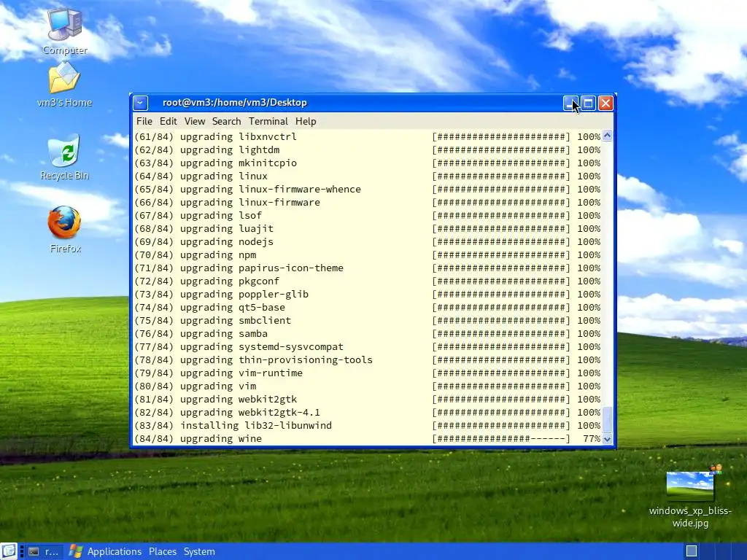Click the "(70/84) upgrading npm" line

pyautogui.click(x=368, y=255)
